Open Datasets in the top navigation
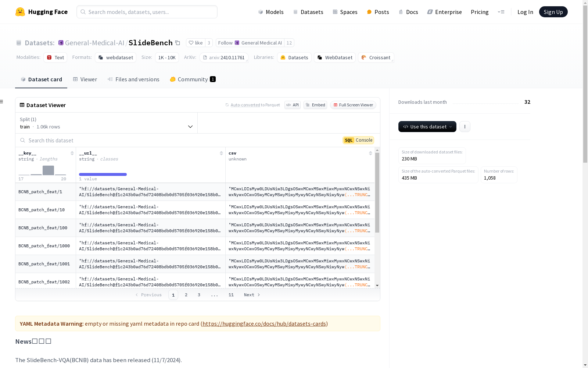The width and height of the screenshot is (588, 368). click(x=308, y=12)
